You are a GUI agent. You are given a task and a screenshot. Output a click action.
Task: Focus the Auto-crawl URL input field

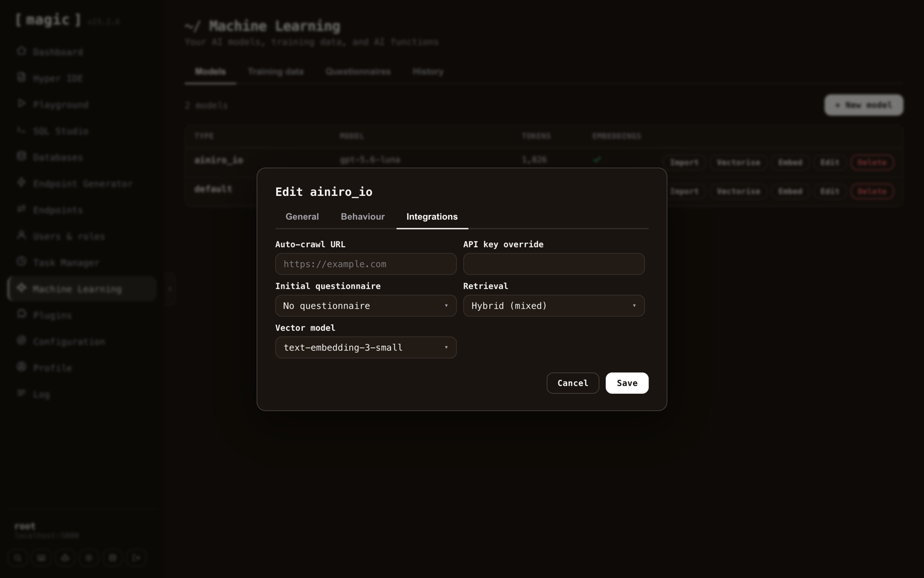click(x=366, y=264)
